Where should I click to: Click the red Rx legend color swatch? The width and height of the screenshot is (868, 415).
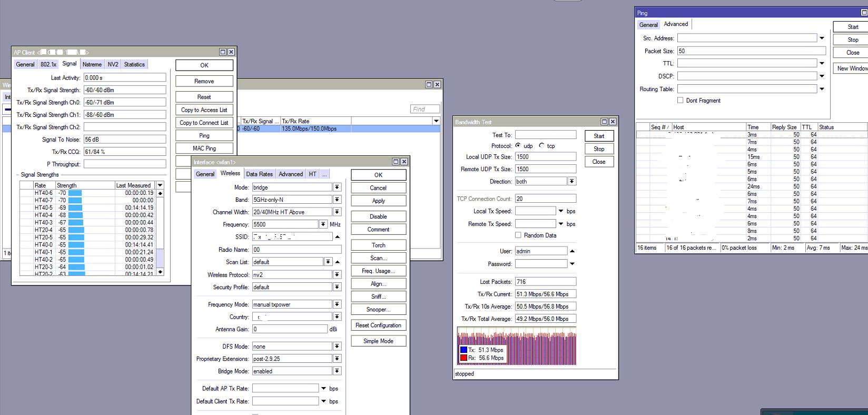click(x=463, y=358)
